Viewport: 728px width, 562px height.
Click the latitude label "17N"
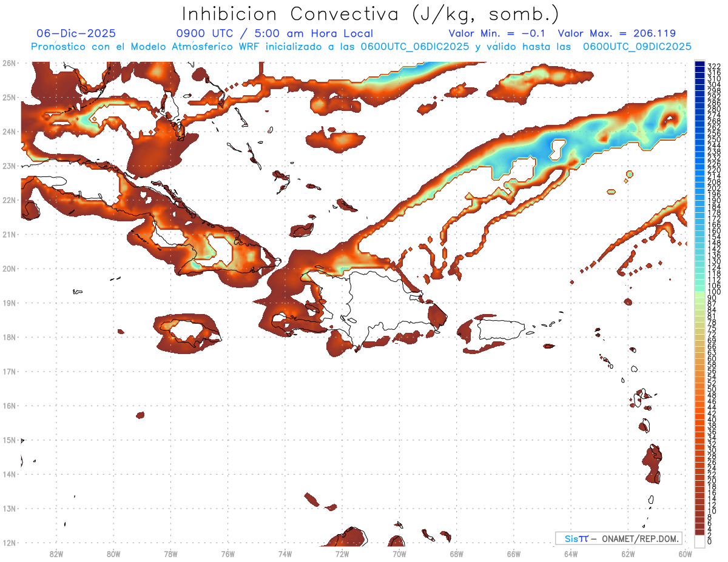9,371
